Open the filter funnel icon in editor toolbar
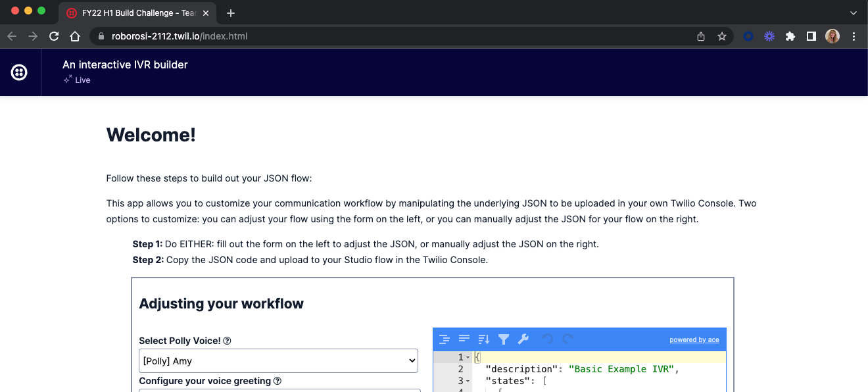This screenshot has height=392, width=868. pos(504,339)
